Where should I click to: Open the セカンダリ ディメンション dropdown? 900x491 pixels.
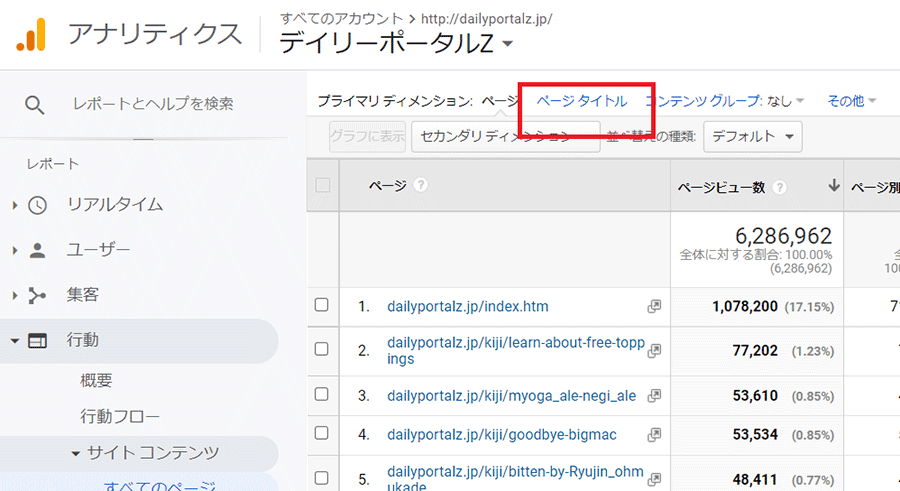(506, 137)
